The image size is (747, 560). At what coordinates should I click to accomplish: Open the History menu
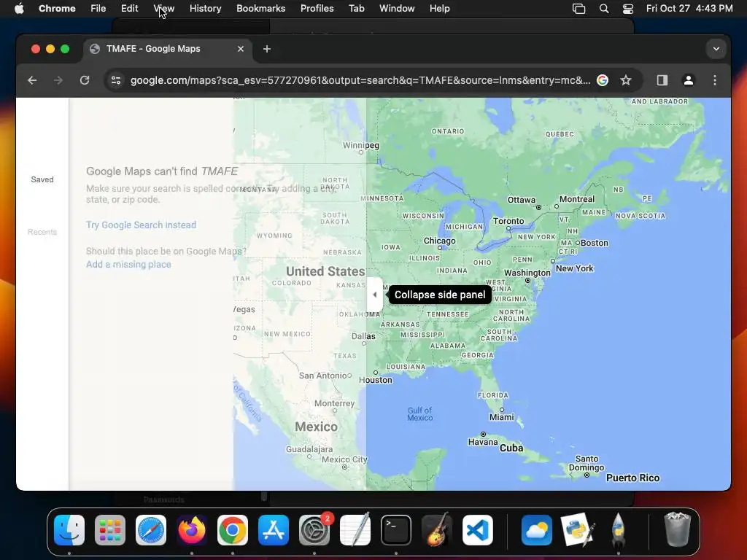click(205, 9)
